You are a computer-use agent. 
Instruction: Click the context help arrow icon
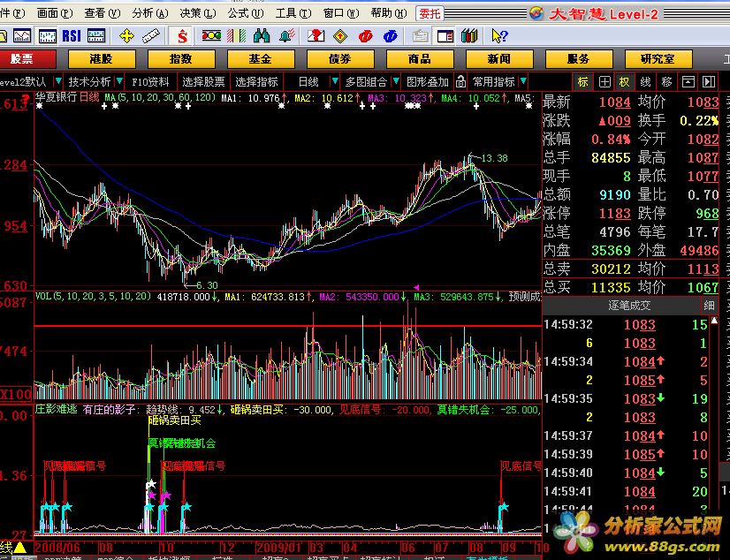pyautogui.click(x=499, y=36)
